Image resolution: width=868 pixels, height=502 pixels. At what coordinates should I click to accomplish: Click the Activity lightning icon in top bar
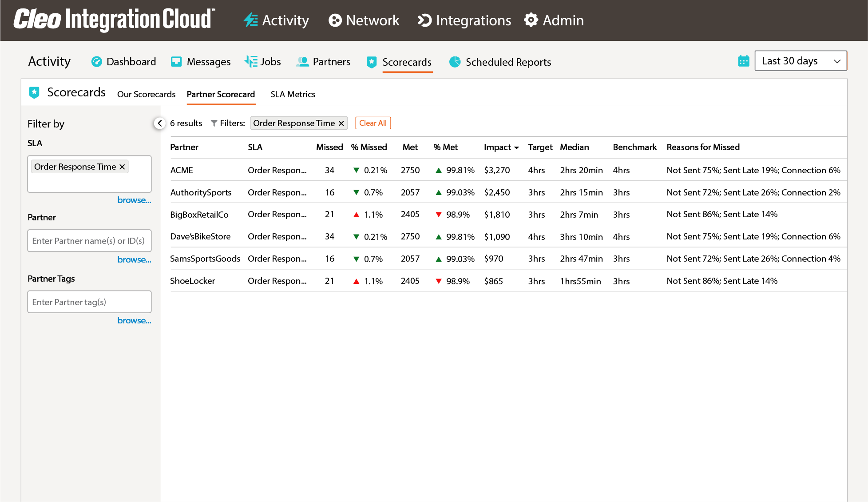pos(250,20)
